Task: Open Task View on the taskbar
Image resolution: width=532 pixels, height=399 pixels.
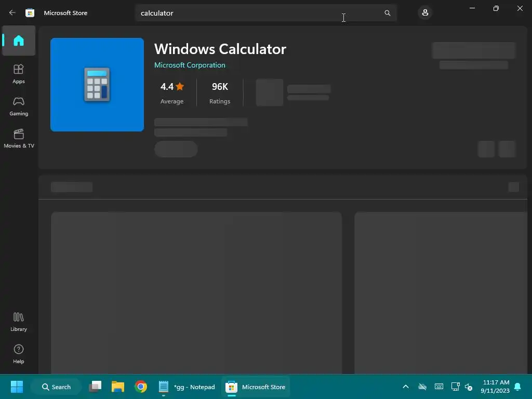Action: [96, 387]
